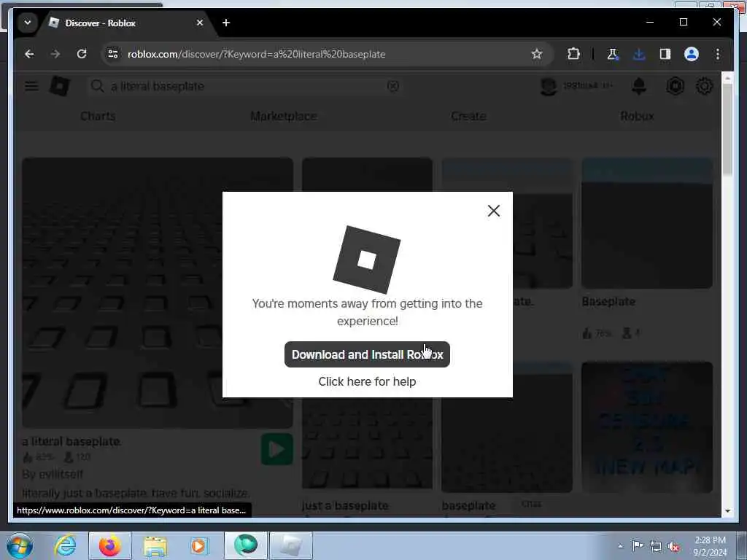This screenshot has width=747, height=560.
Task: Reload the Roblox page
Action: click(82, 54)
